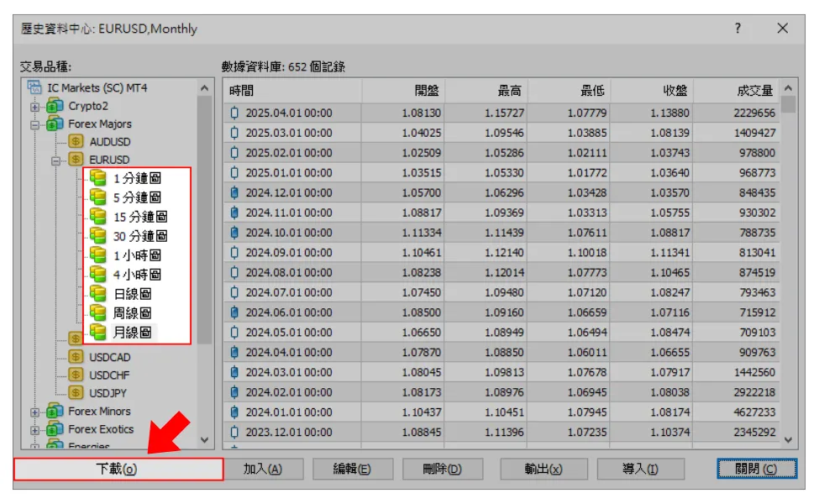The image size is (819, 504).
Task: Collapse the Forex Majors group
Action: (x=35, y=124)
